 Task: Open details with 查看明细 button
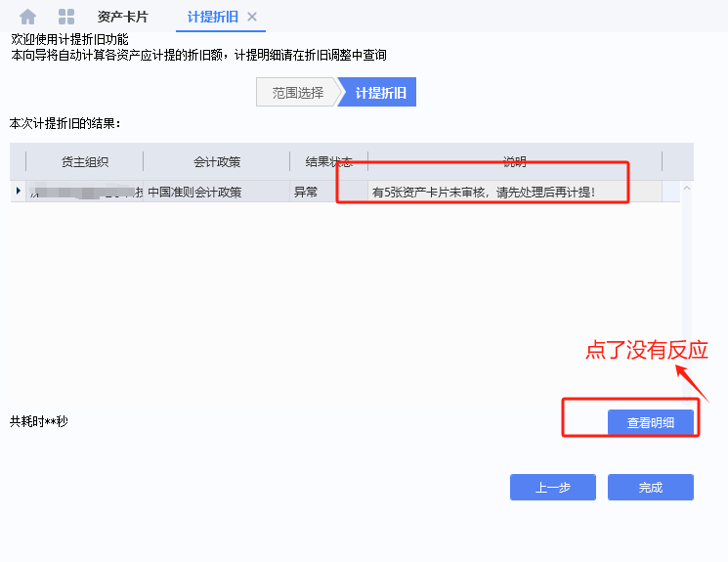(651, 422)
